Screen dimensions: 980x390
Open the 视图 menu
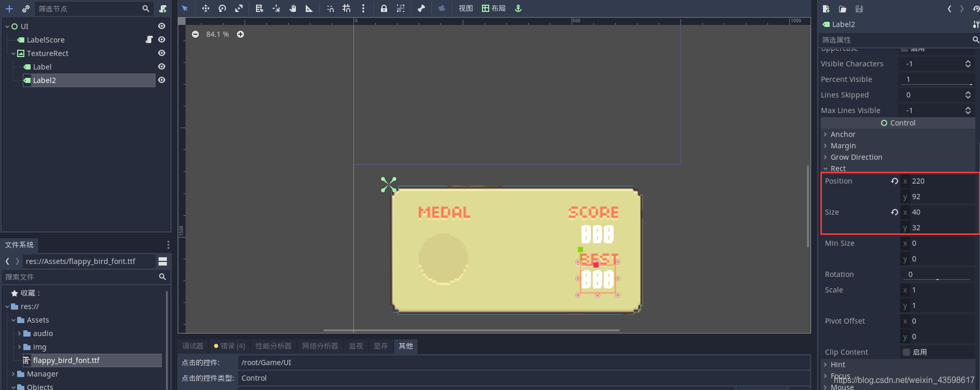466,8
